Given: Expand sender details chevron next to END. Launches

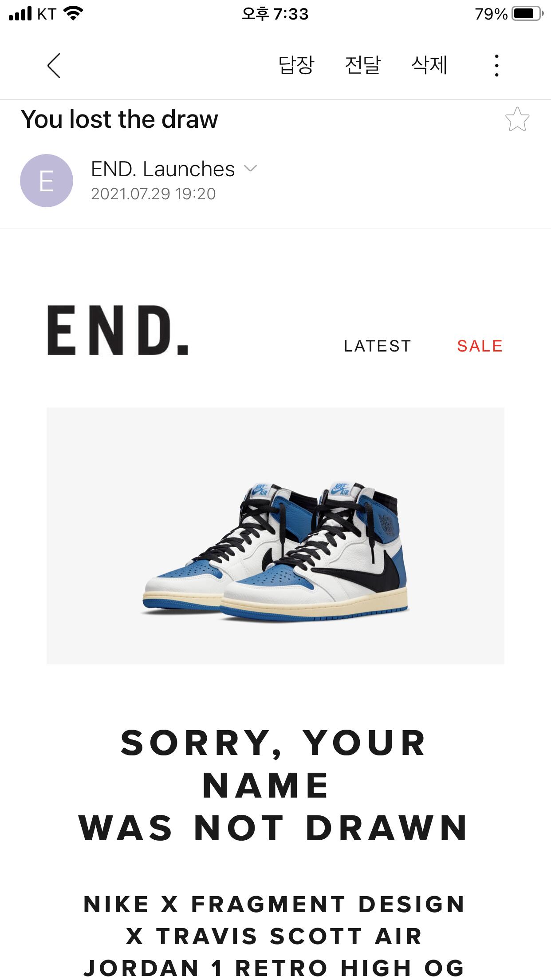Looking at the screenshot, I should coord(251,168).
